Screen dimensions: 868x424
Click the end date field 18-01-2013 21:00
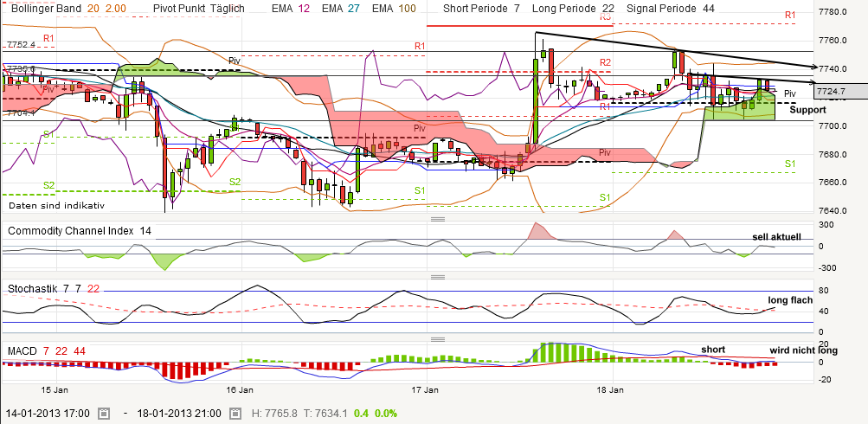tap(179, 414)
